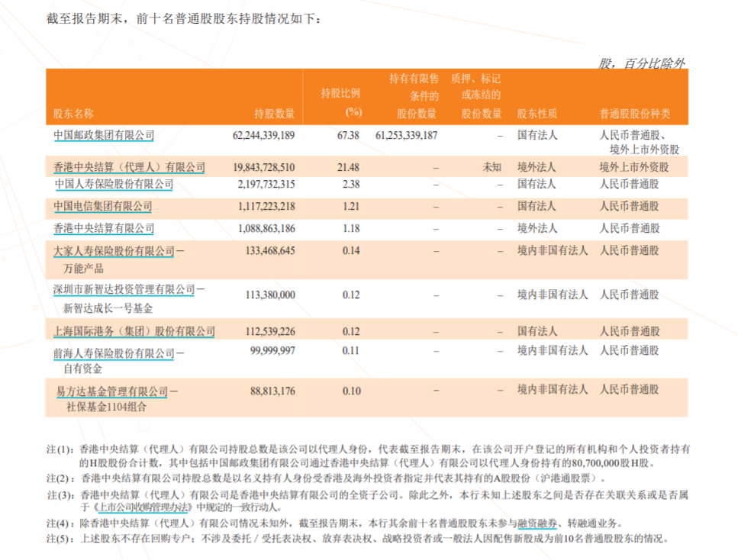Open the 香港中央结算（代理人）有限公司 link
Screen dimensions: 738x560
[130, 167]
